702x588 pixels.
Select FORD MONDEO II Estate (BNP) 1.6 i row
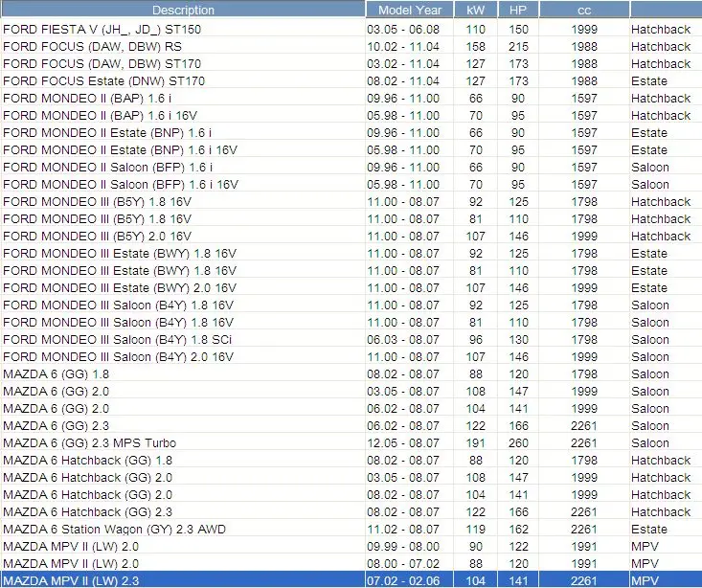pos(351,133)
